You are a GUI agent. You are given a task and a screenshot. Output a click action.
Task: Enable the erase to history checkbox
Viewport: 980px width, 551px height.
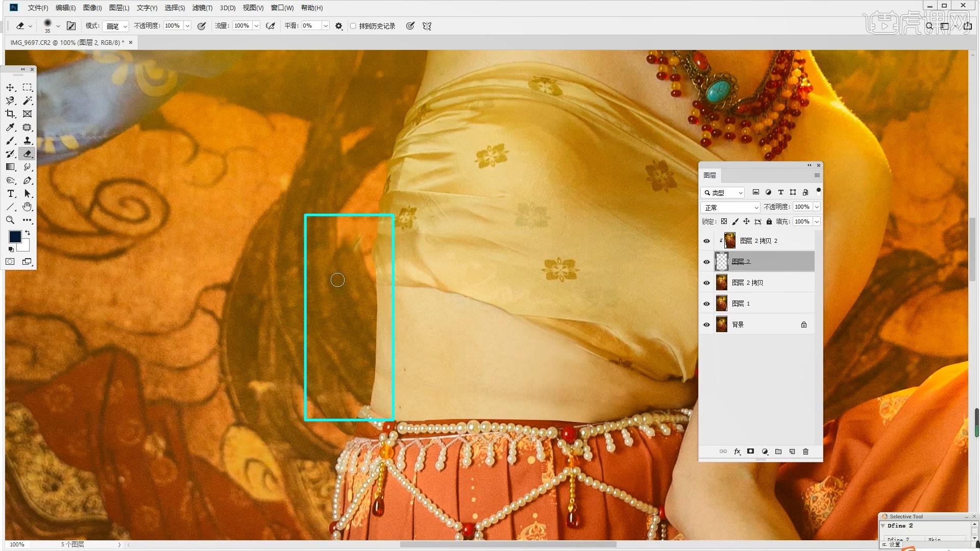353,26
